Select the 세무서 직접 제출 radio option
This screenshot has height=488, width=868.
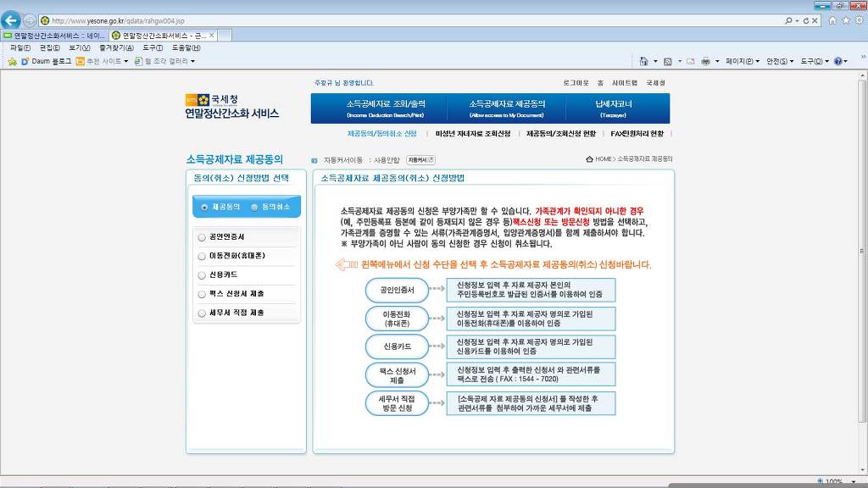pyautogui.click(x=202, y=313)
